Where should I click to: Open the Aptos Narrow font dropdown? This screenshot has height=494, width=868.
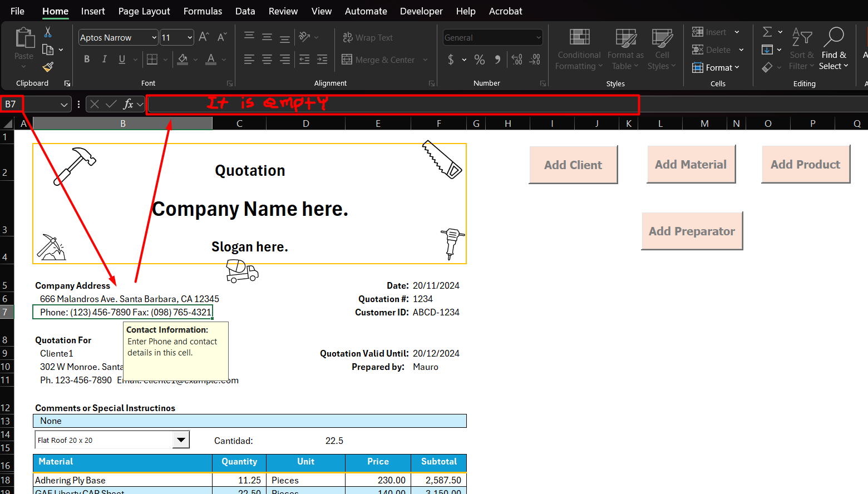tap(154, 37)
